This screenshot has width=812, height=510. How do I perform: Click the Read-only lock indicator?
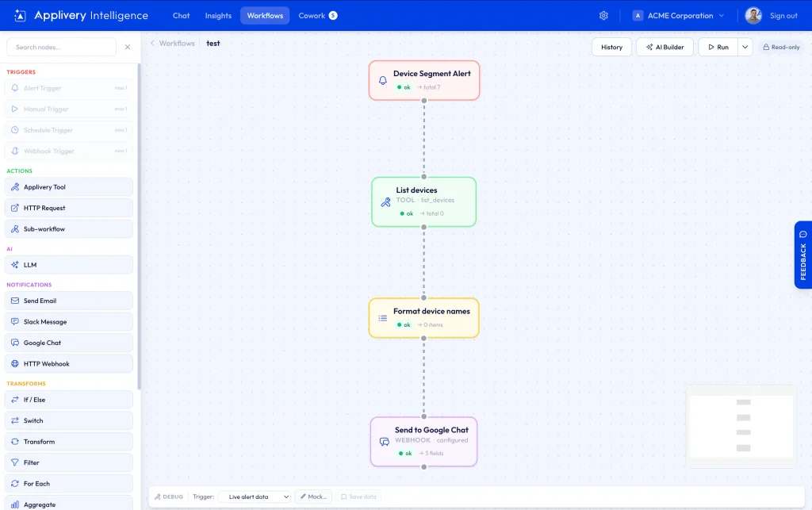point(781,47)
